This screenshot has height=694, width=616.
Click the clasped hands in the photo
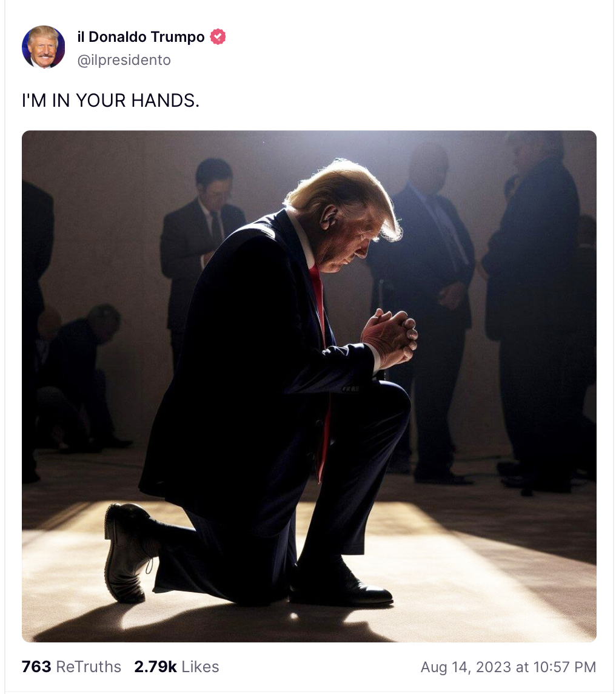(x=389, y=336)
